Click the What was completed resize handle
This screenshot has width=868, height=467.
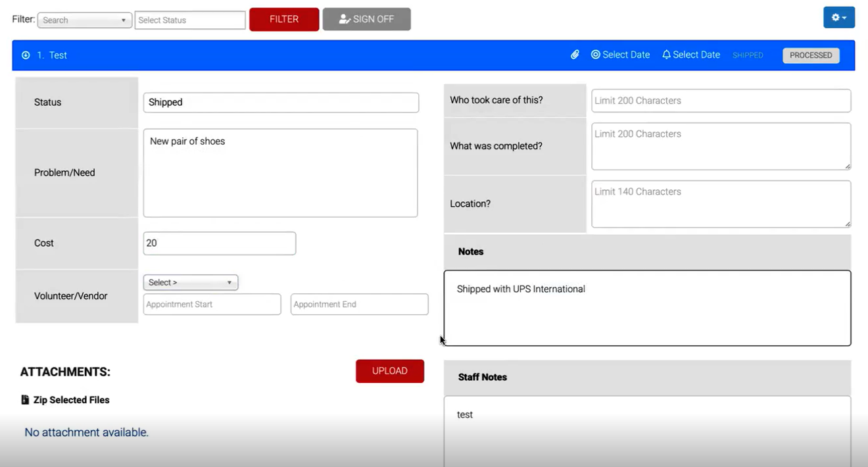coord(848,166)
